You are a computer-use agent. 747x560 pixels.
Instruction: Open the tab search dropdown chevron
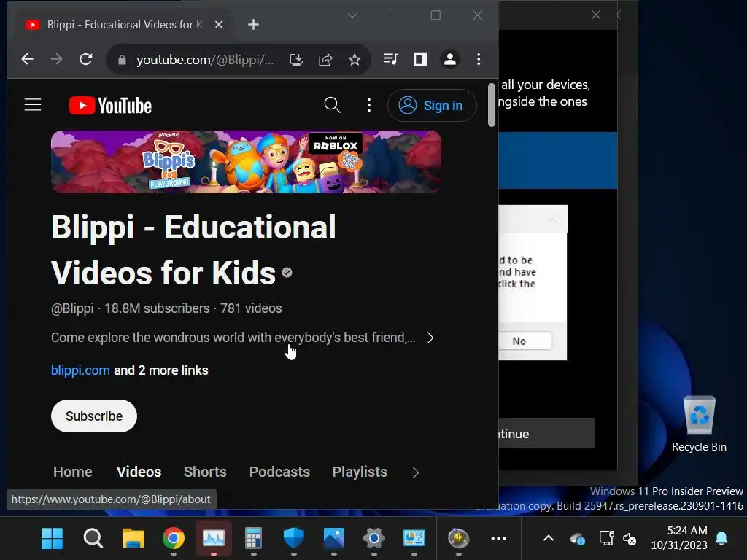(x=352, y=15)
